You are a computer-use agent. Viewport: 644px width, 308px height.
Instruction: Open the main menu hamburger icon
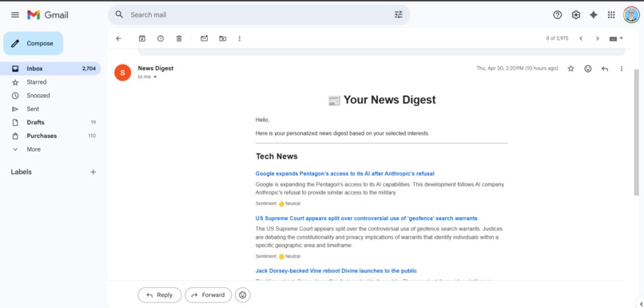pos(15,15)
